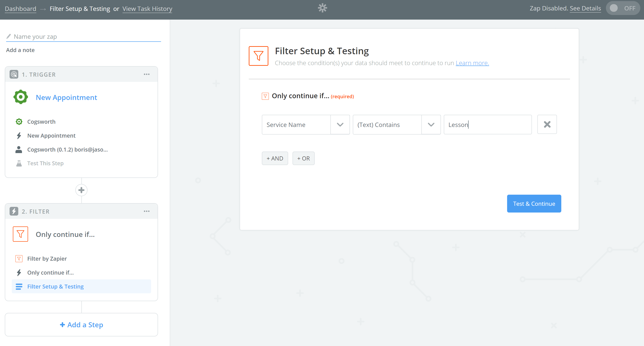Viewport: 644px width, 346px height.
Task: Collapse the 1. TRIGGER step header
Action: 39,74
